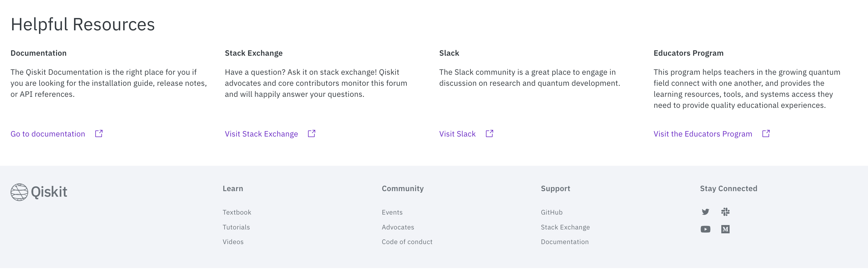
Task: Open Stack Exchange under Support
Action: pos(565,227)
